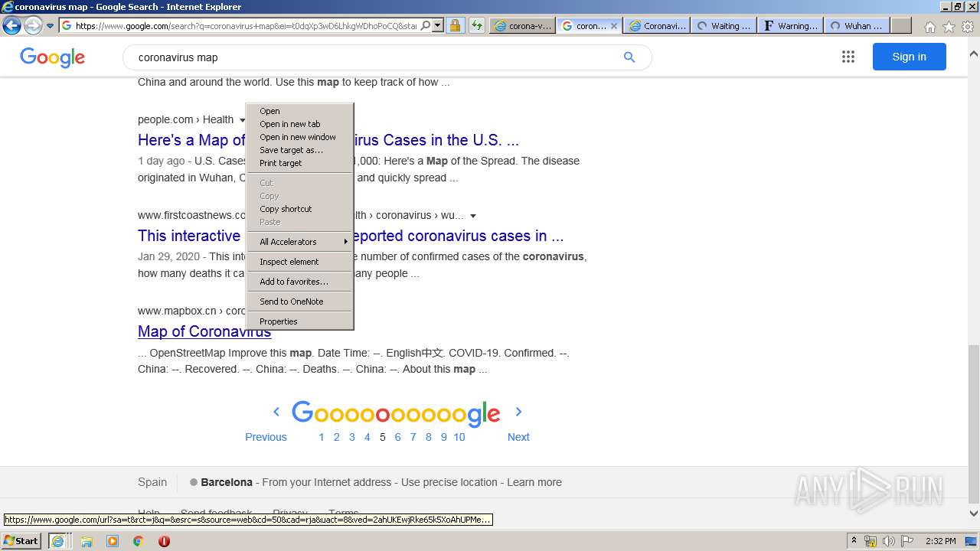The height and width of the screenshot is (551, 980).
Task: Select Send to OneNote
Action: pyautogui.click(x=299, y=302)
